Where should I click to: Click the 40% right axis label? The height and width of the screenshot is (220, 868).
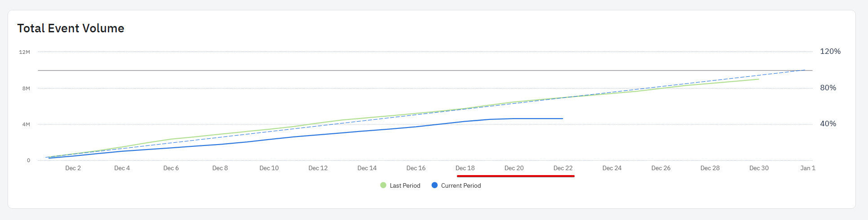coord(828,124)
